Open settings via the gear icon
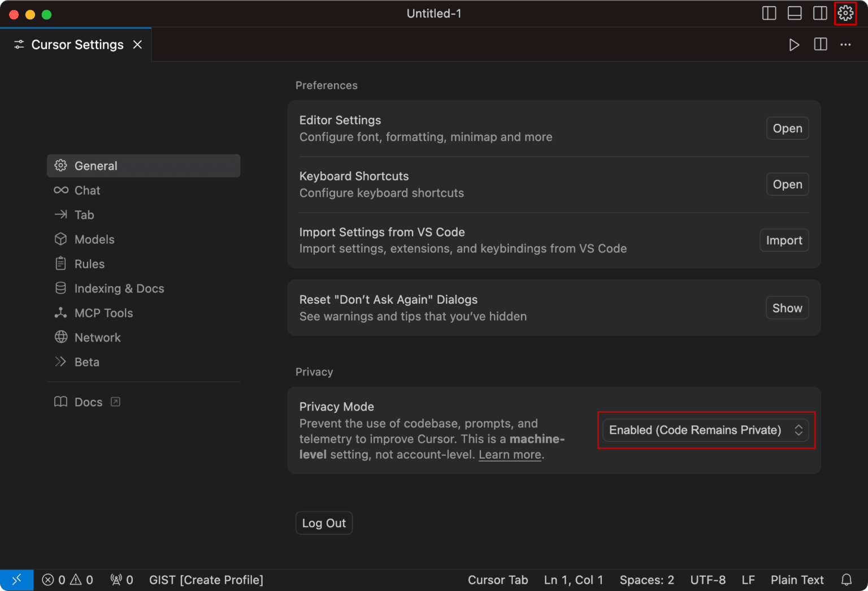 coord(845,13)
